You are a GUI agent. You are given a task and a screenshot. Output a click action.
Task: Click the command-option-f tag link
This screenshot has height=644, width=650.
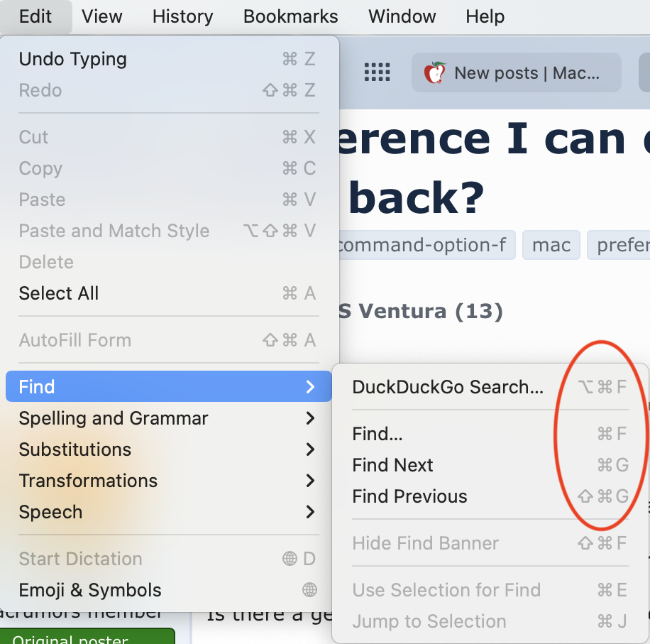pyautogui.click(x=423, y=245)
